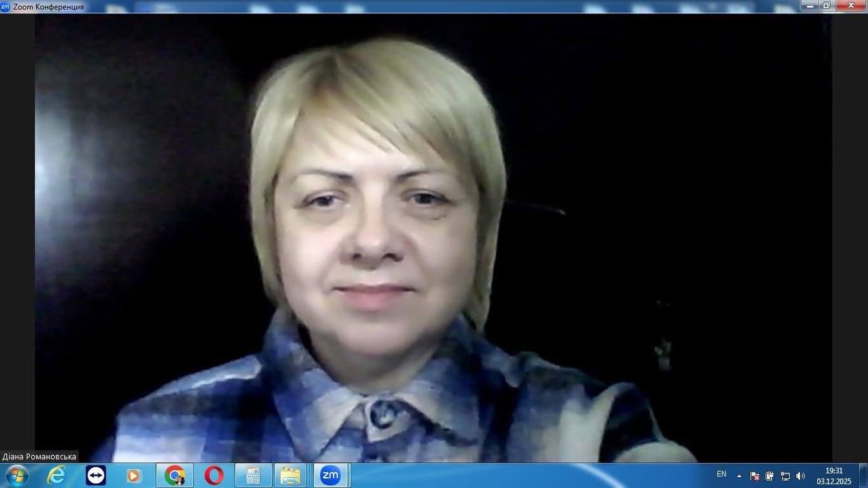Click the participant name label on the video
This screenshot has height=488, width=868.
point(39,457)
